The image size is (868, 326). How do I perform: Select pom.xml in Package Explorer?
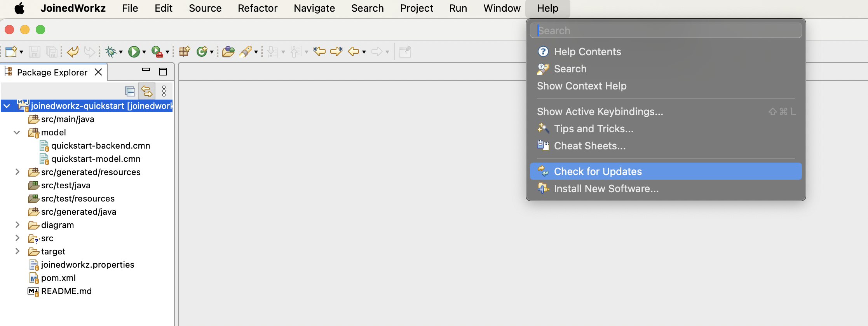[x=58, y=278]
